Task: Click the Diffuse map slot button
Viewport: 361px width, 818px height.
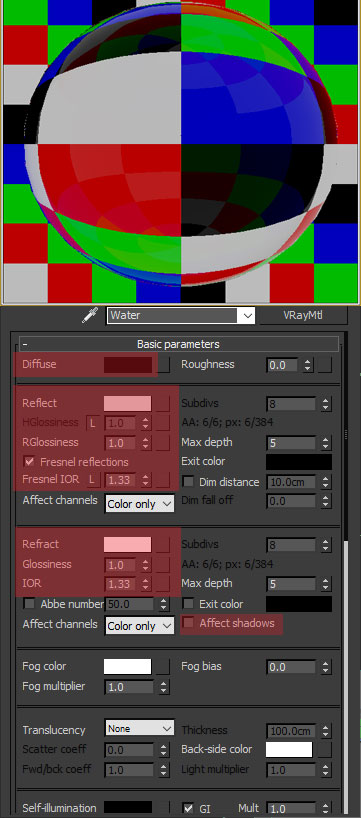Action: click(x=163, y=365)
